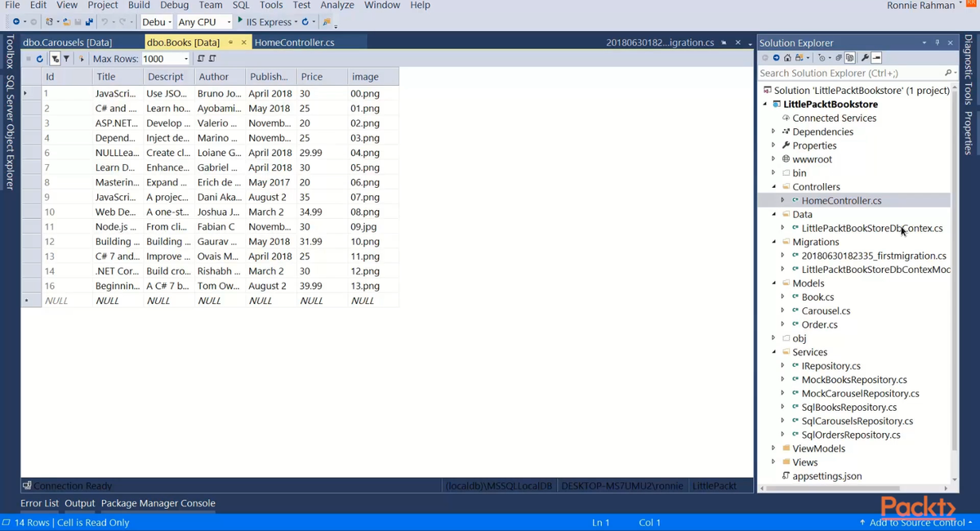Image resolution: width=980 pixels, height=531 pixels.
Task: Click the script icon before Max Rows
Action: point(82,59)
